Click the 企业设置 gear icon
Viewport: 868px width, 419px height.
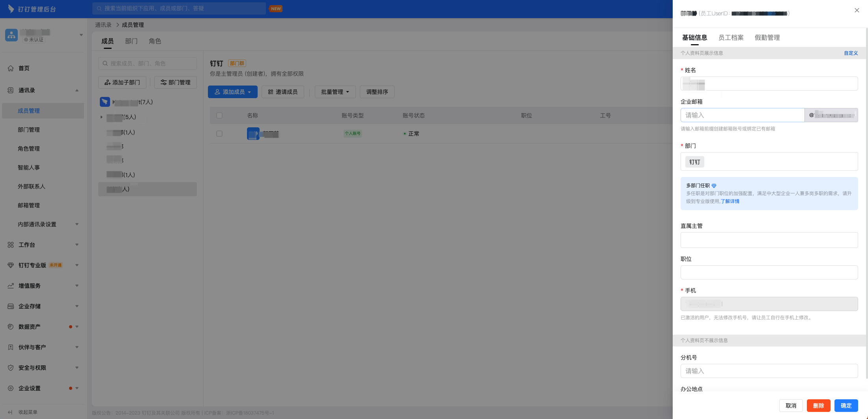click(x=11, y=388)
